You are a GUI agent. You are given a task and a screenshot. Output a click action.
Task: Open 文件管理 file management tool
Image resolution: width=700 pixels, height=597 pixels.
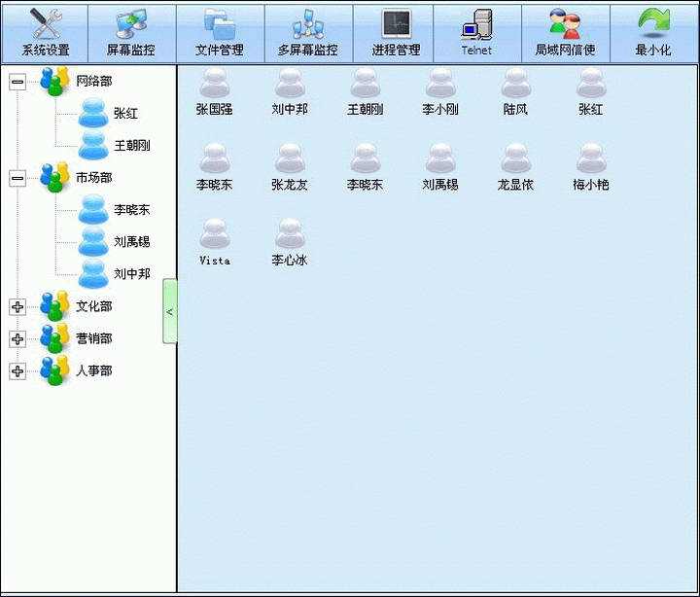point(221,33)
